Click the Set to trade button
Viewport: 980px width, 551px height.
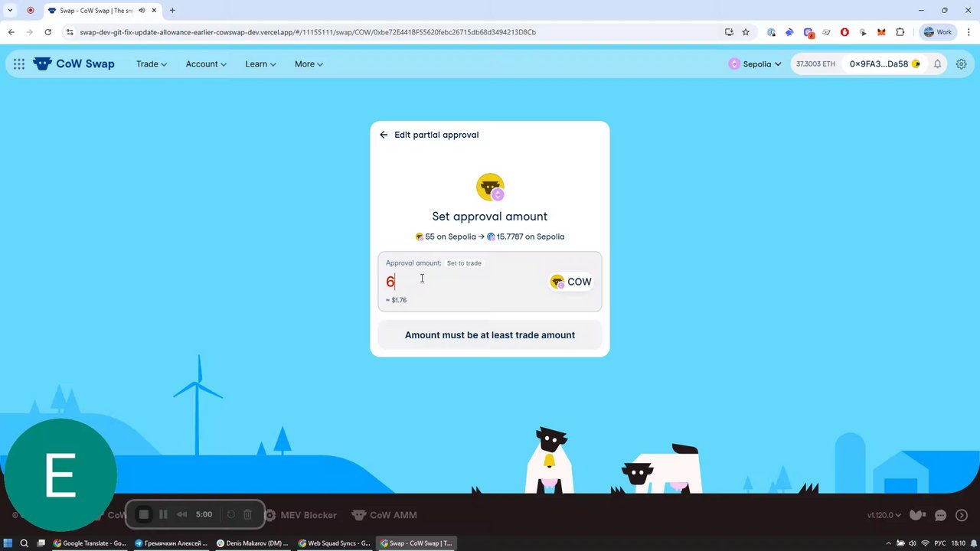tap(464, 263)
